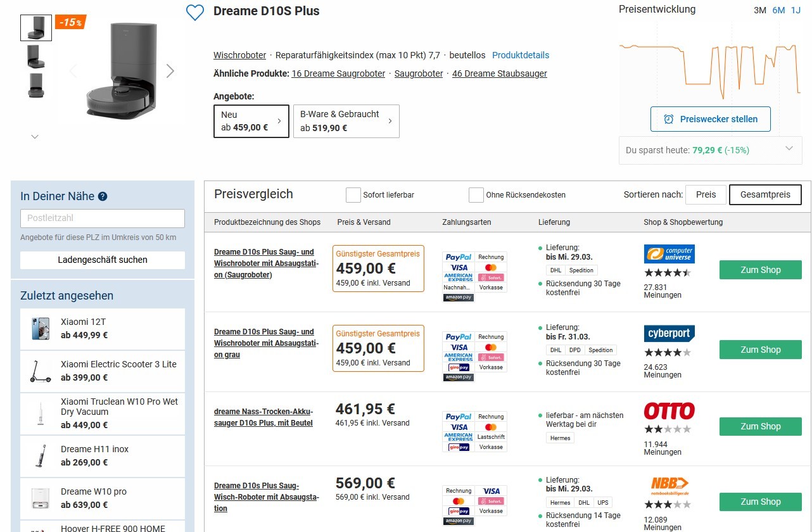Click the cyberport star rating

point(668,353)
